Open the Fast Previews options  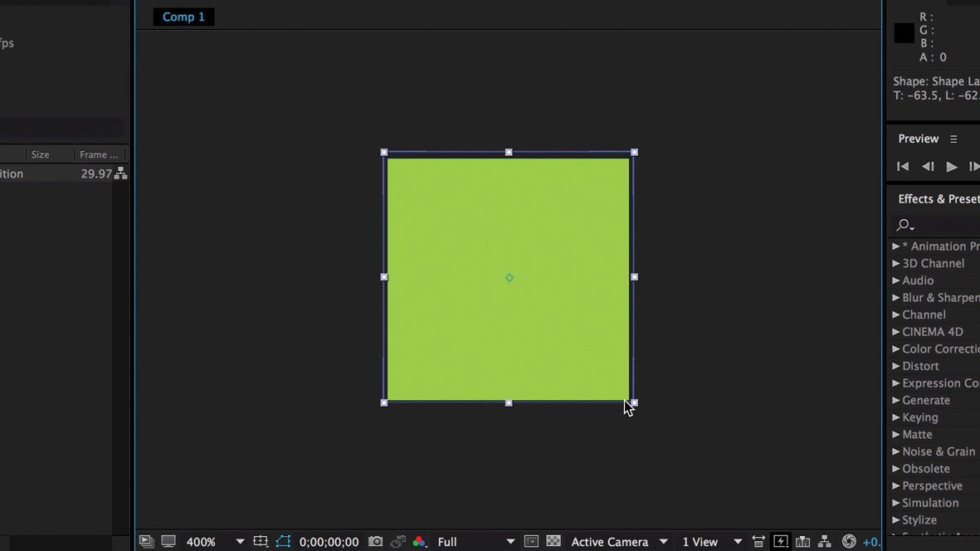780,541
